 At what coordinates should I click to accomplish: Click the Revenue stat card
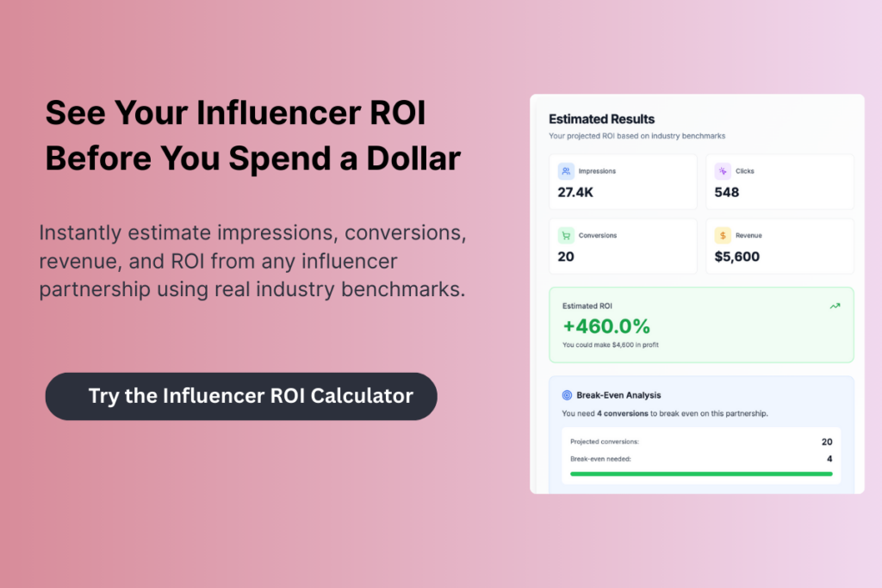point(780,245)
